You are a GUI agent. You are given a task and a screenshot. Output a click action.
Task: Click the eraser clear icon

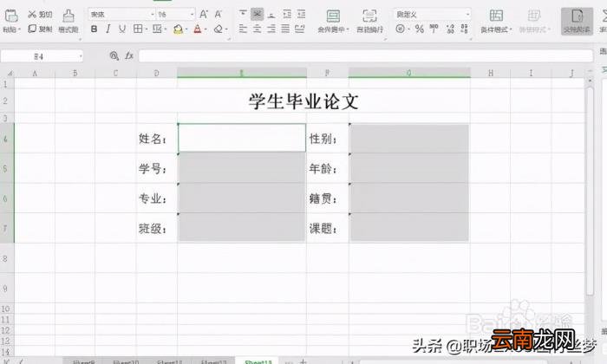(x=219, y=29)
